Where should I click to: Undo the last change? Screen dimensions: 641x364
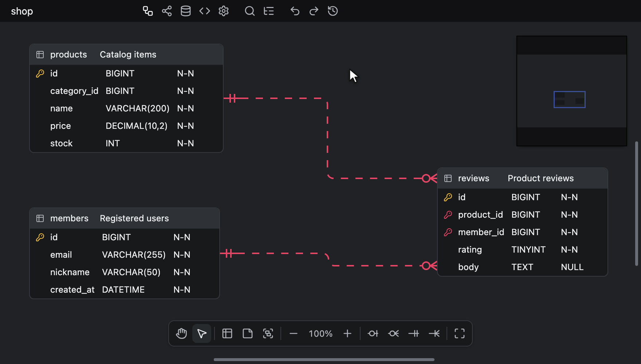295,11
